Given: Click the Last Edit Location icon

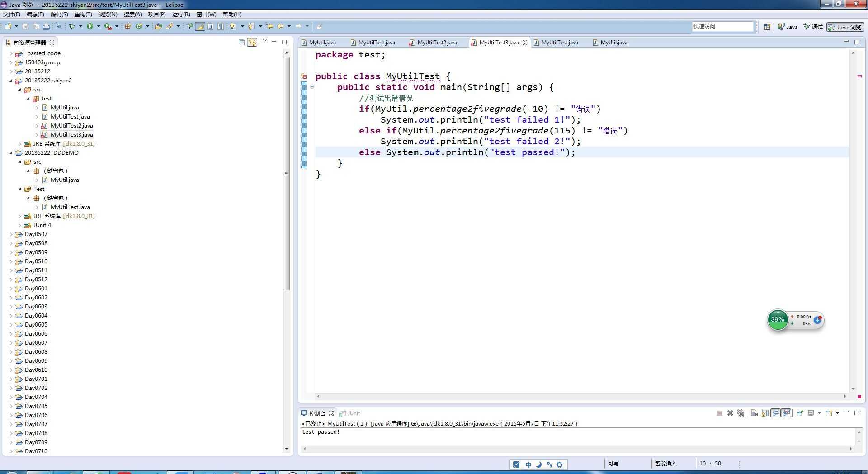Looking at the screenshot, I should 269,26.
